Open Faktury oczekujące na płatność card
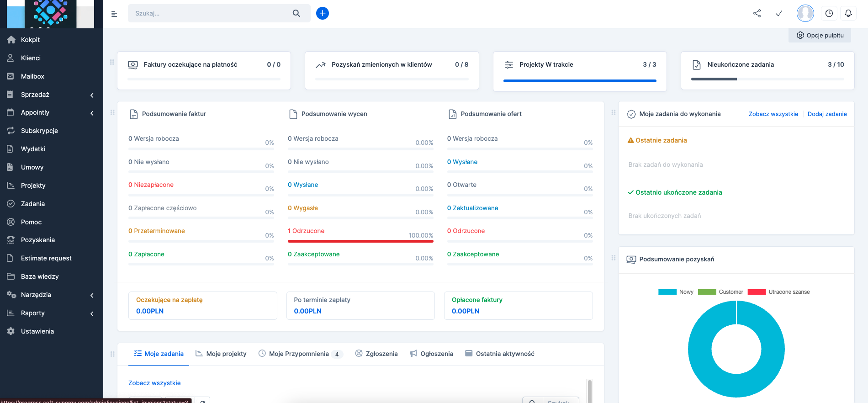Image resolution: width=868 pixels, height=403 pixels. pyautogui.click(x=204, y=70)
